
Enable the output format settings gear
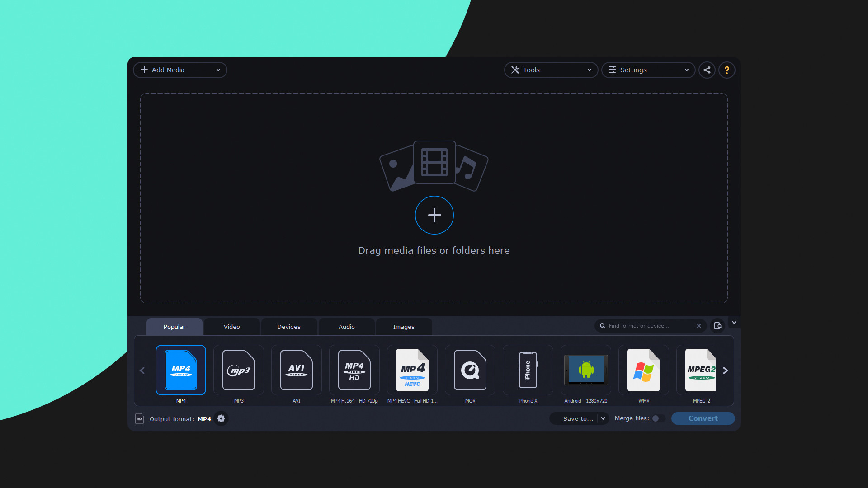click(x=221, y=418)
